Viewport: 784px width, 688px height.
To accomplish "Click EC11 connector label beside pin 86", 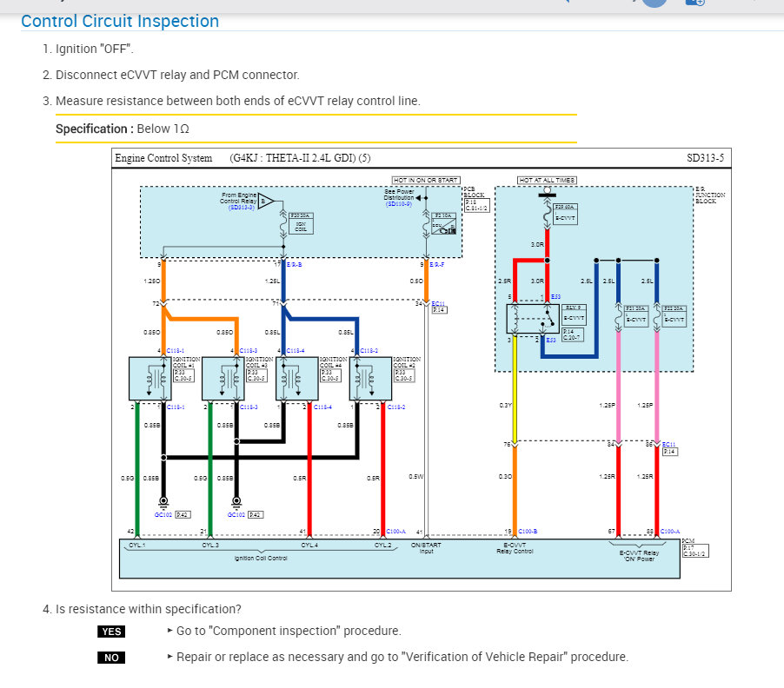I will pyautogui.click(x=668, y=444).
